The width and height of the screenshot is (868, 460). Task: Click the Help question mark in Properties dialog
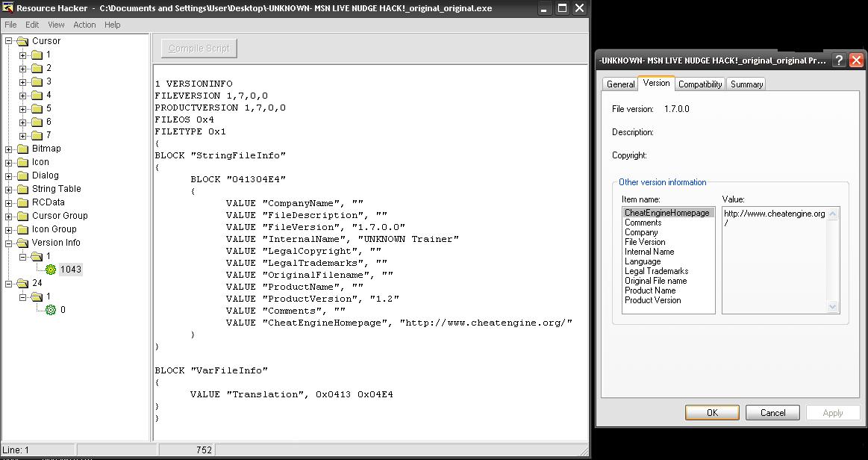(x=839, y=60)
